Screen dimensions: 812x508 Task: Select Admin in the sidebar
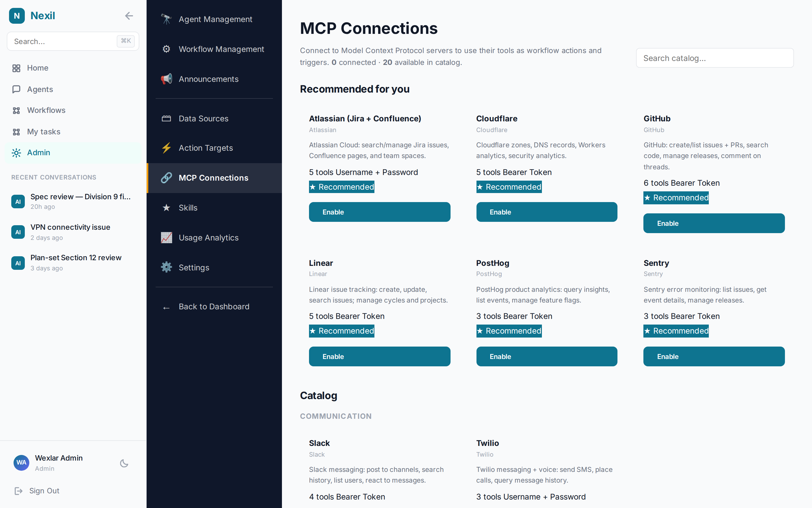tap(73, 153)
